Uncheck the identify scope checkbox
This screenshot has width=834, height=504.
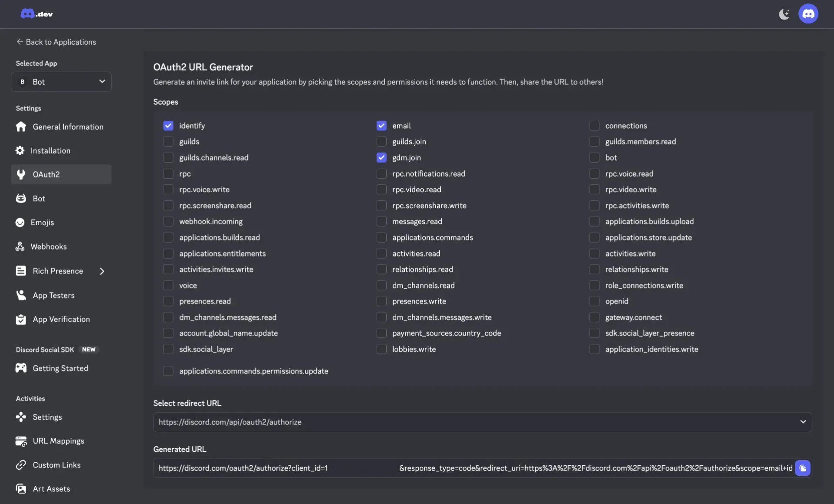168,126
